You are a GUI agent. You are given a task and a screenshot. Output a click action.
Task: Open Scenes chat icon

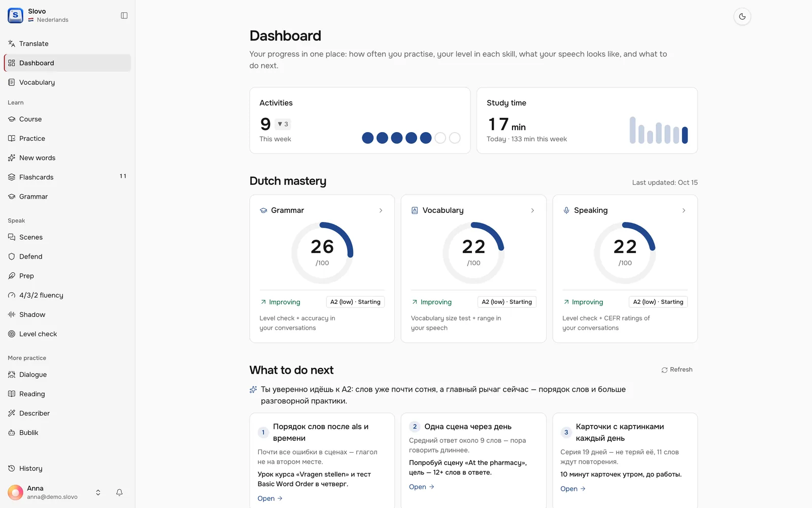coord(12,237)
